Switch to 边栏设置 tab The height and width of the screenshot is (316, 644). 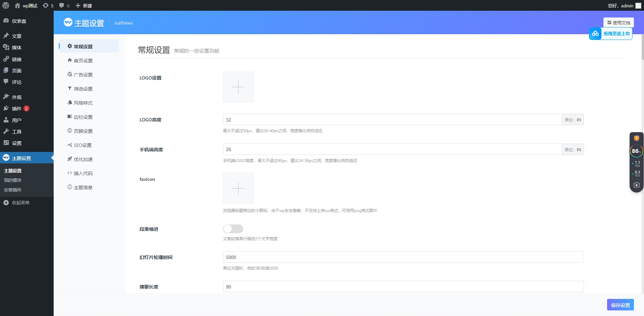click(x=89, y=117)
